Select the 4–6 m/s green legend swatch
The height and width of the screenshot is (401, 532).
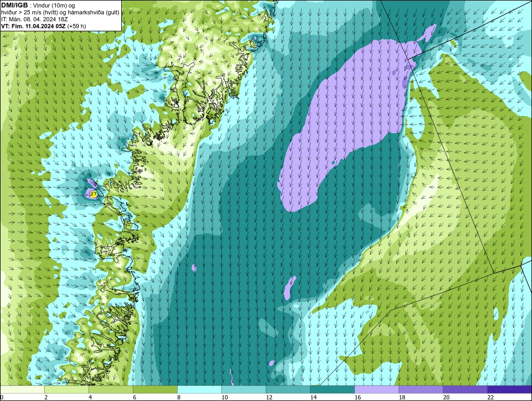[x=111, y=389]
